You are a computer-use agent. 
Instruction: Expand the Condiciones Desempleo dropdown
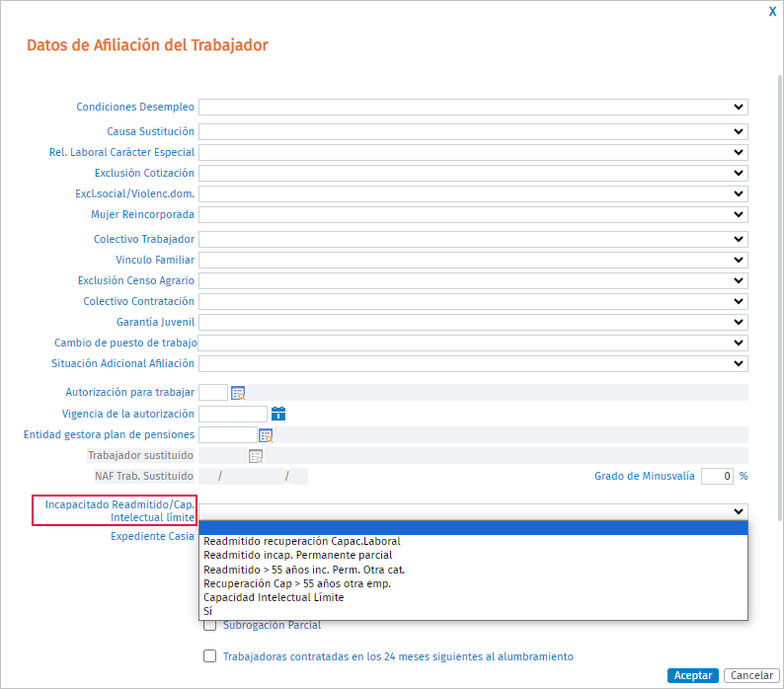coord(473,107)
